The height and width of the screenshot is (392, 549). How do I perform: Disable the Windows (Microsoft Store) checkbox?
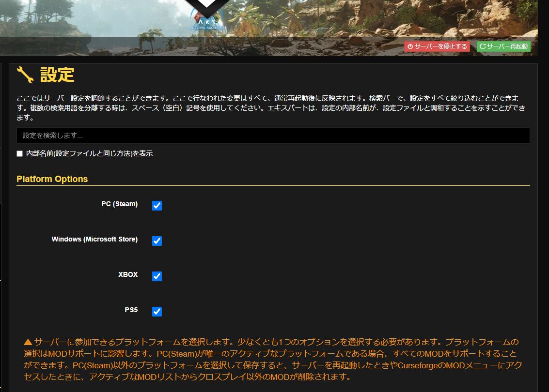coord(157,241)
